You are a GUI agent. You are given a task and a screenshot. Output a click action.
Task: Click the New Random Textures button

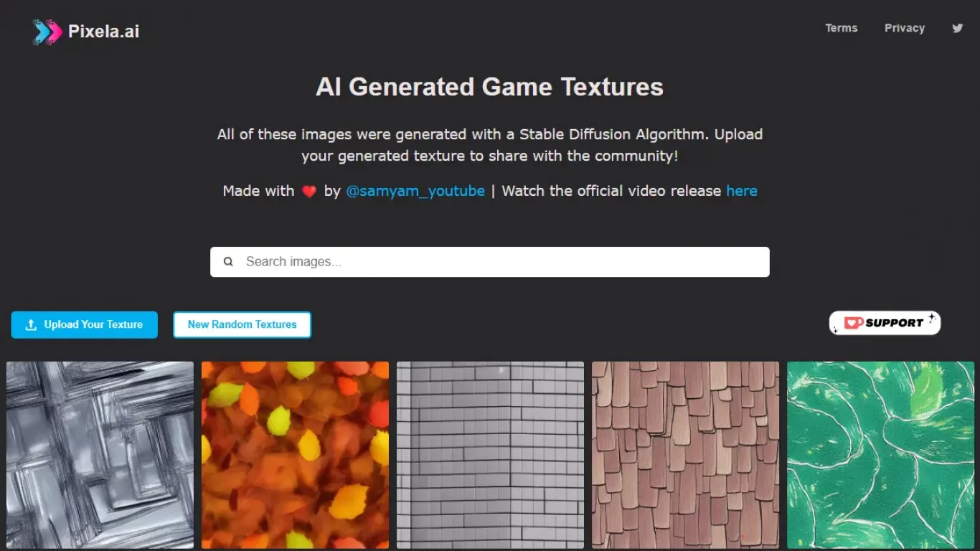[242, 324]
